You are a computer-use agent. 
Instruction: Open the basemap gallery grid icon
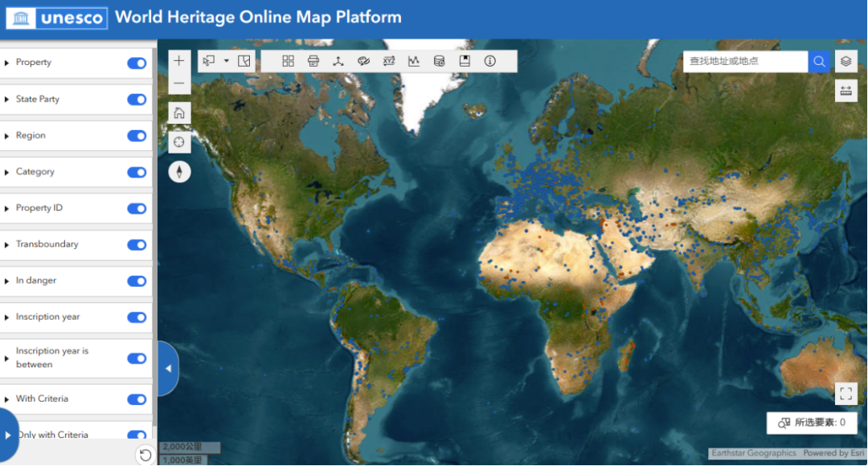point(288,61)
